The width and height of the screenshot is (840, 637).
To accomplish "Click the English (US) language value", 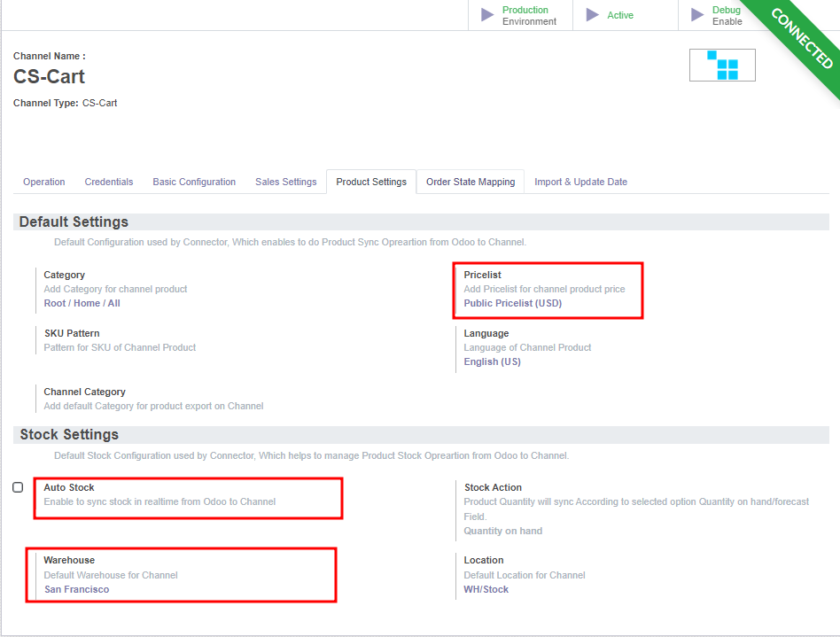I will tap(493, 361).
